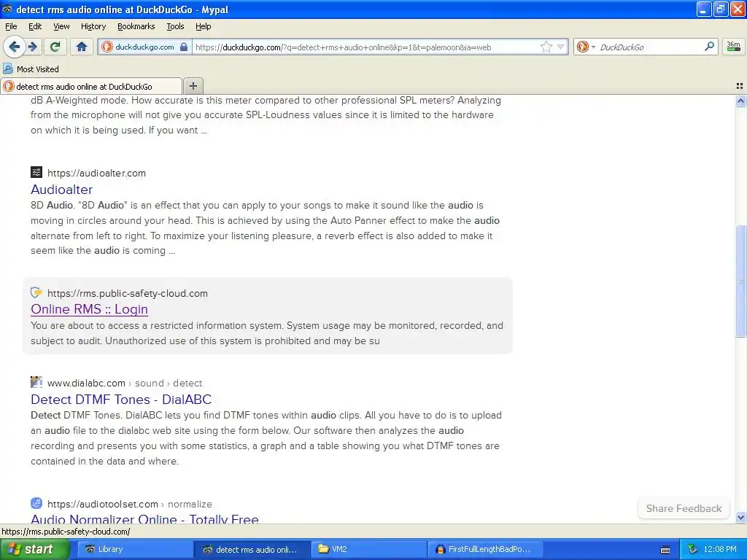This screenshot has width=747, height=560.
Task: Click the vertical scrollbar thumb
Action: pyautogui.click(x=740, y=281)
